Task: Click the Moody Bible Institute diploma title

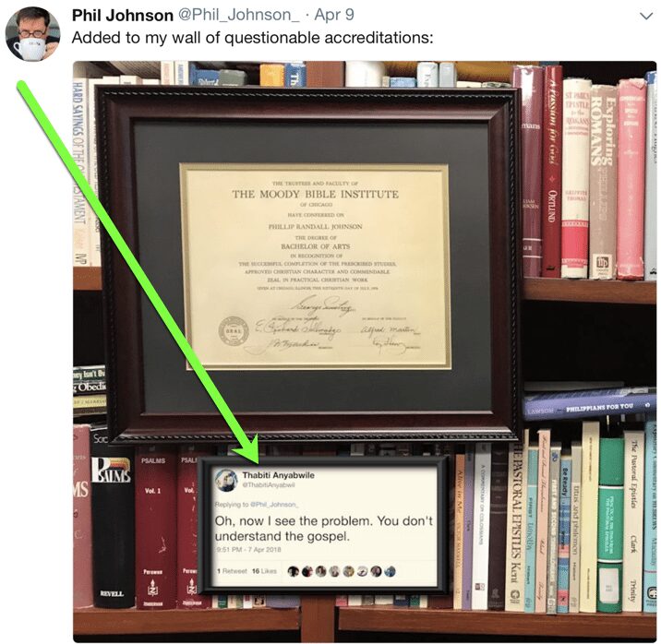Action: 315,194
